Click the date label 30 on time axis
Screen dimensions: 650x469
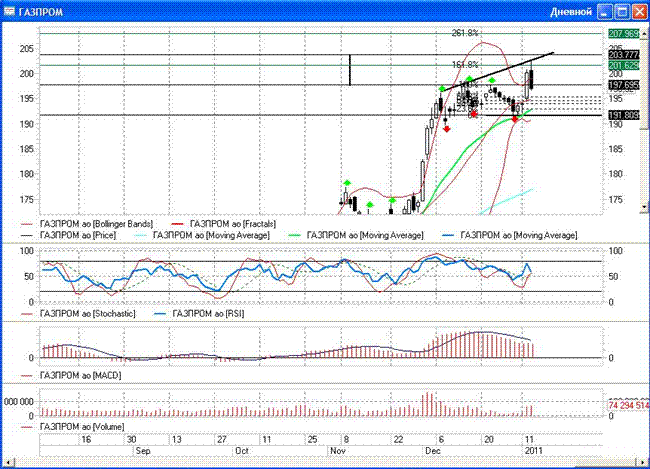pyautogui.click(x=131, y=440)
